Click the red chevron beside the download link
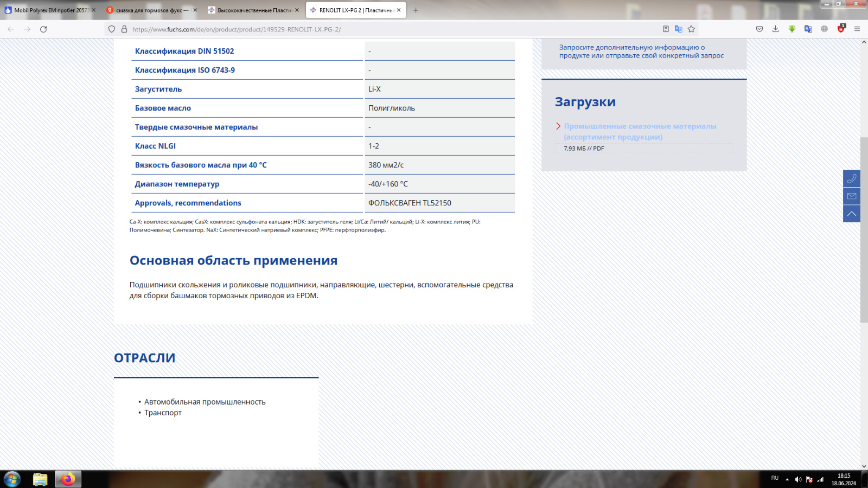The height and width of the screenshot is (488, 868). pos(558,126)
